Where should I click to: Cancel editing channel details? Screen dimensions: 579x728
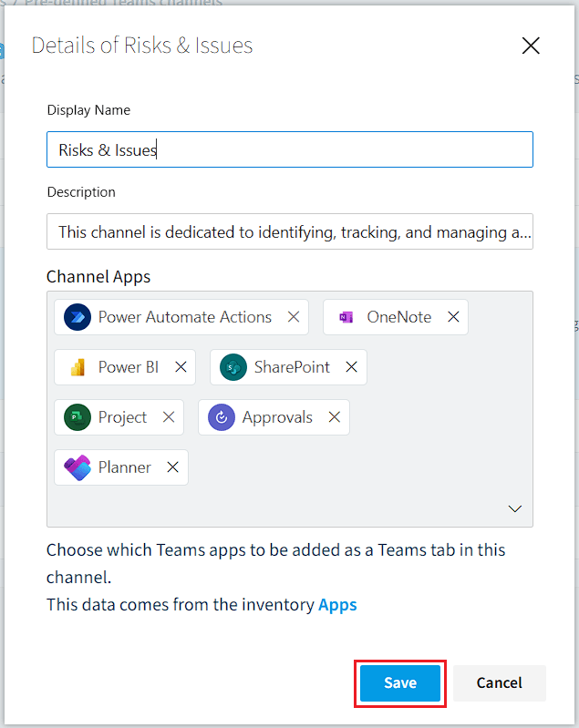point(500,683)
